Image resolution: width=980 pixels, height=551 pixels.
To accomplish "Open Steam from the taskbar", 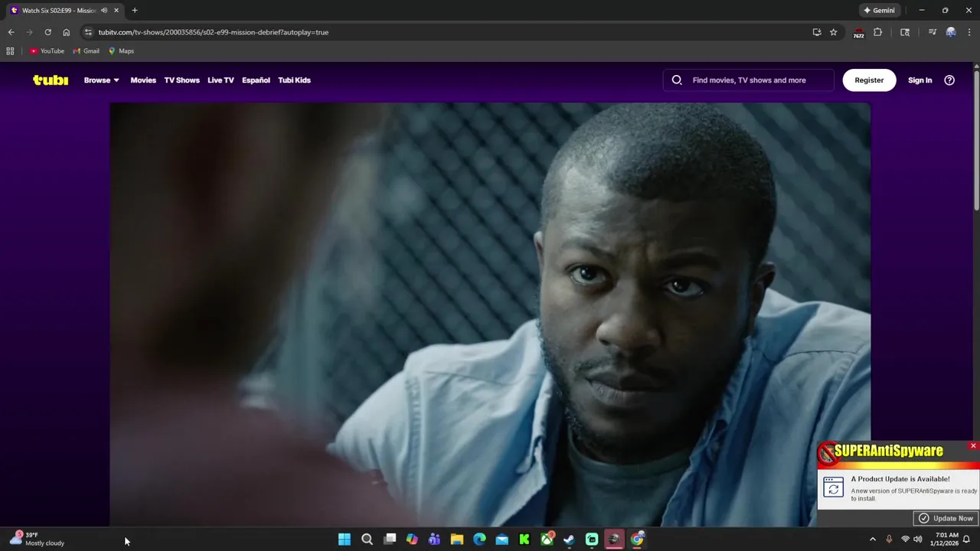I will pos(569,540).
